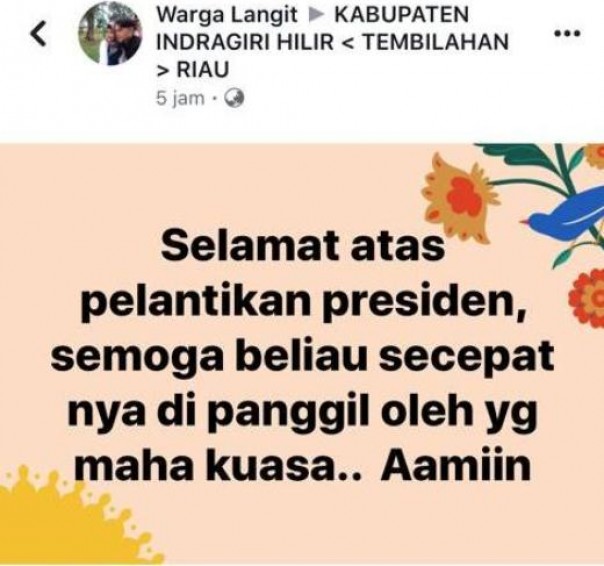This screenshot has width=604, height=566.
Task: Open the three-dot post options menu
Action: pos(567,34)
